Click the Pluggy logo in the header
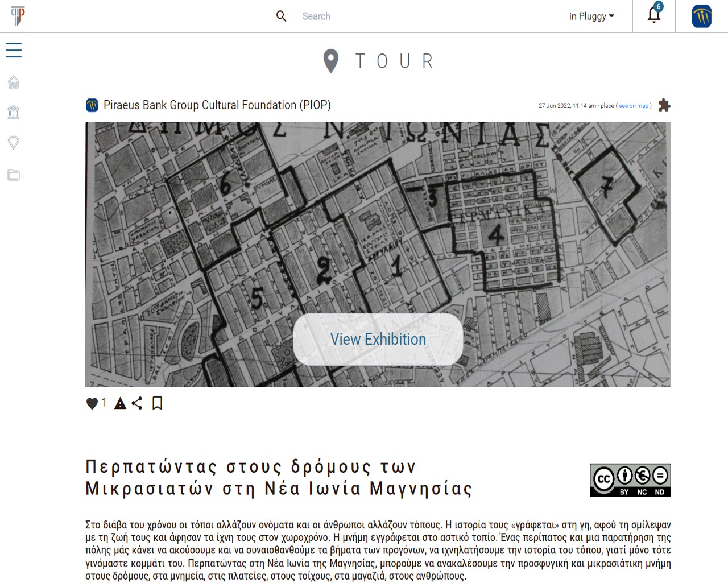Screen dimensions: 728x583 tap(18, 16)
